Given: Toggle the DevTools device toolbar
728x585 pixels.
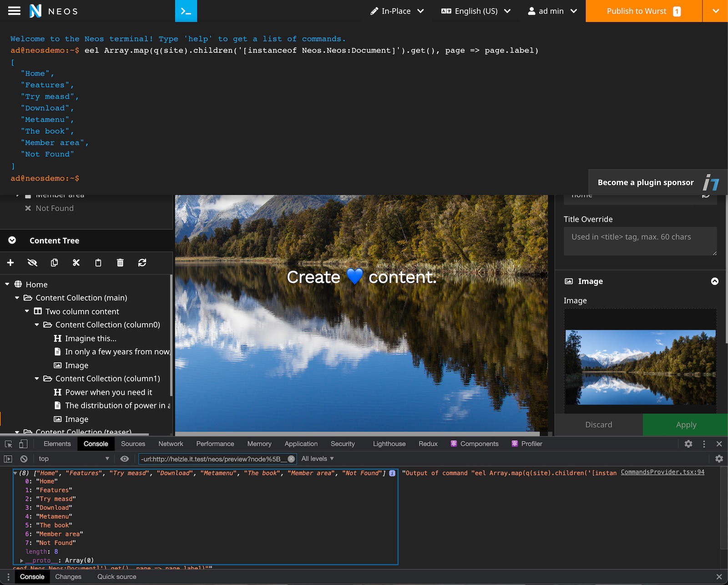Looking at the screenshot, I should (23, 444).
